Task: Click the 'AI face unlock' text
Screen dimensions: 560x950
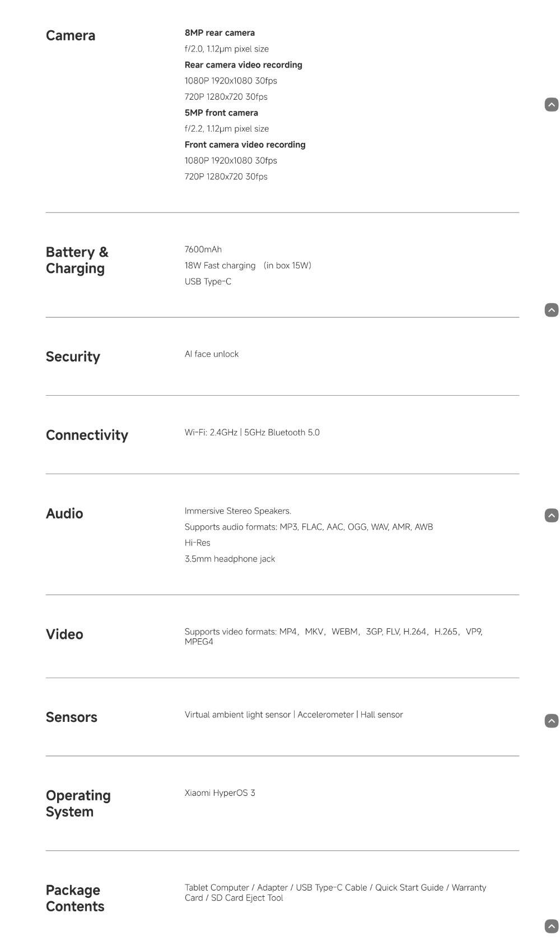Action: [x=212, y=354]
